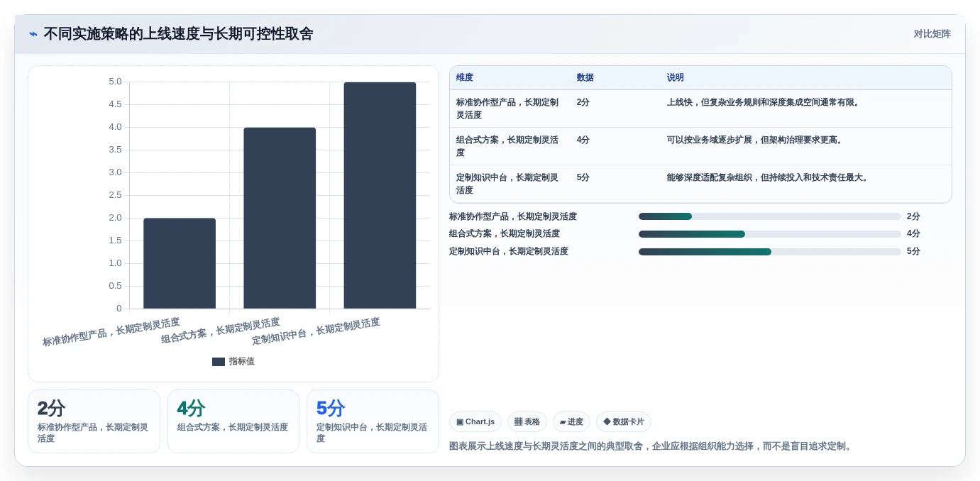The image size is (980, 481).
Task: Select the 进度 tag chip
Action: click(571, 422)
